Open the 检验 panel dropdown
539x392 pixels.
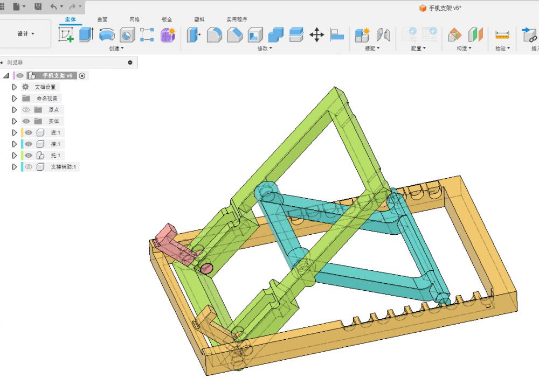502,48
